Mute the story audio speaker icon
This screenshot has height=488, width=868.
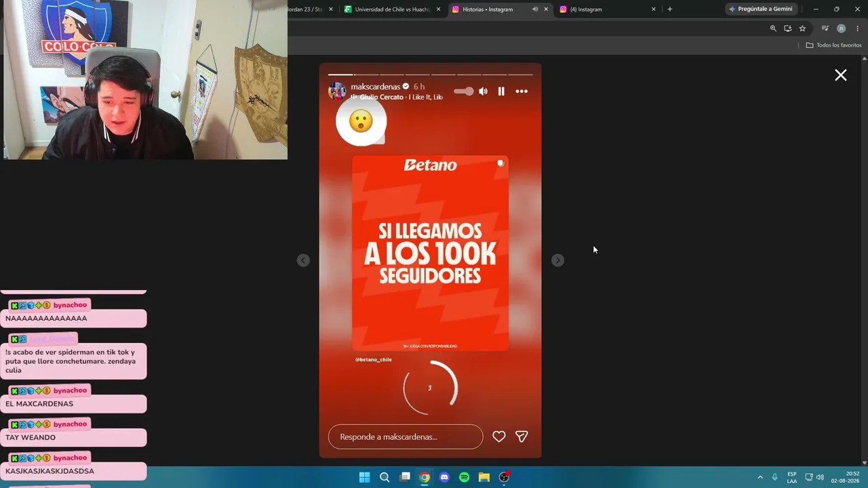[x=483, y=91]
